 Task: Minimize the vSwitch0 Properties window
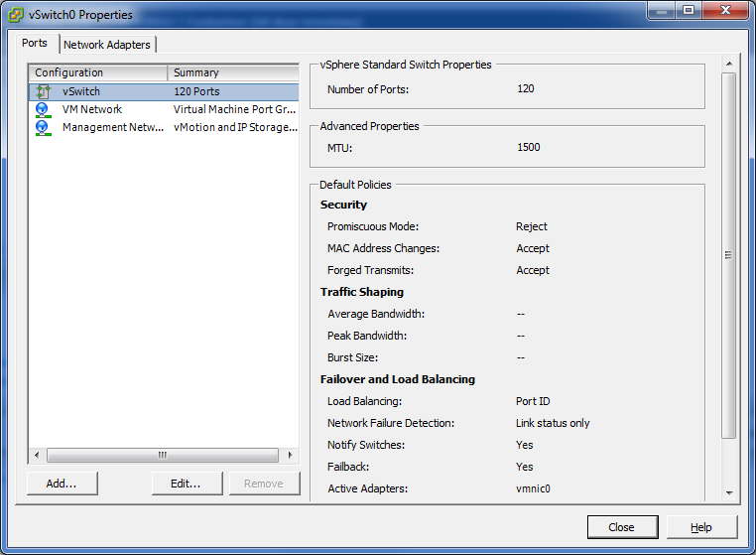[662, 11]
